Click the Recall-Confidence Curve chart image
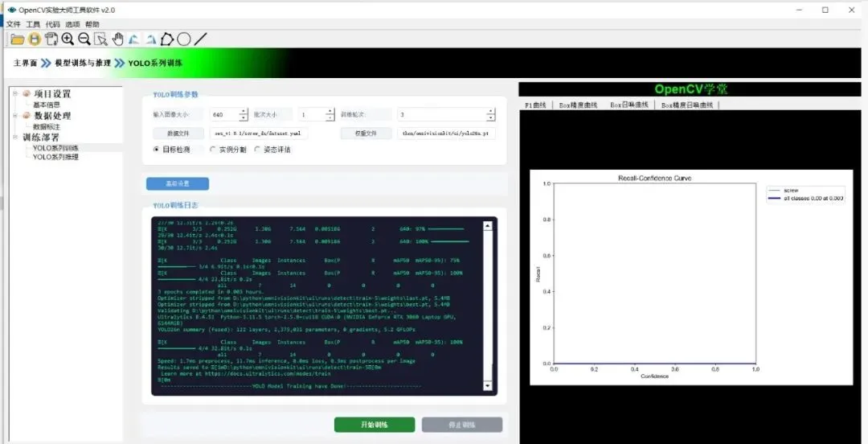 (x=691, y=277)
